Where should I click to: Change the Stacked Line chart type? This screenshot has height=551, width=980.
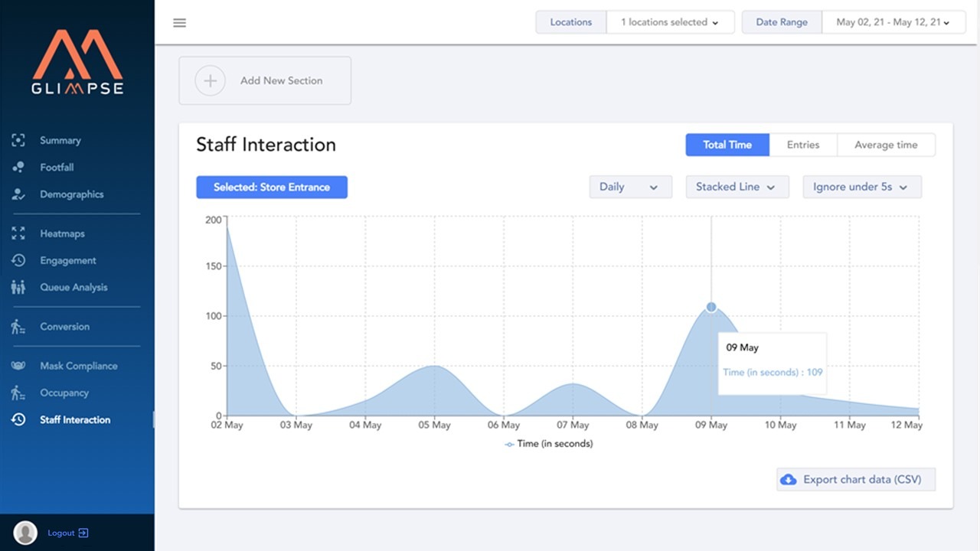click(x=737, y=187)
